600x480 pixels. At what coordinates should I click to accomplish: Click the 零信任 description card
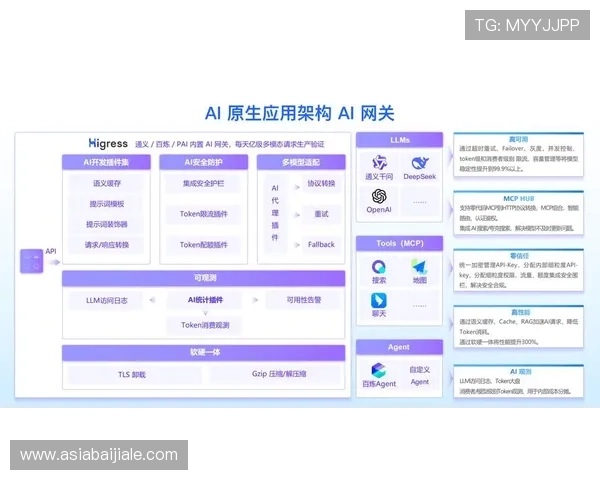(x=518, y=270)
